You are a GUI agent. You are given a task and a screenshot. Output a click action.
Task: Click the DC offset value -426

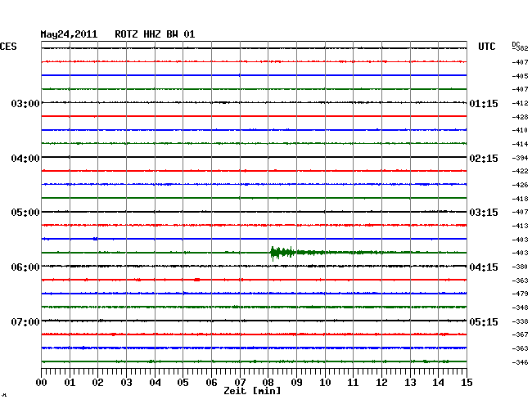point(520,185)
